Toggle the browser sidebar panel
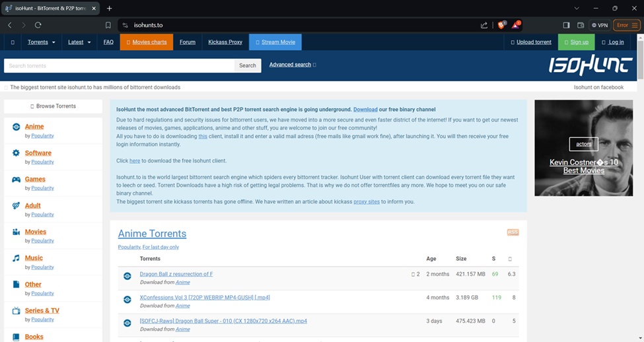Image resolution: width=644 pixels, height=342 pixels. (566, 25)
